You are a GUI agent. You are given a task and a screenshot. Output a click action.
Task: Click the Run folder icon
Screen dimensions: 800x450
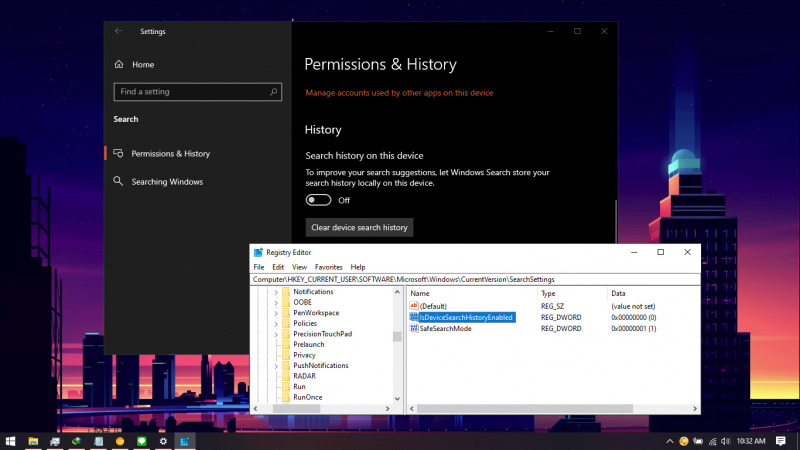(286, 387)
